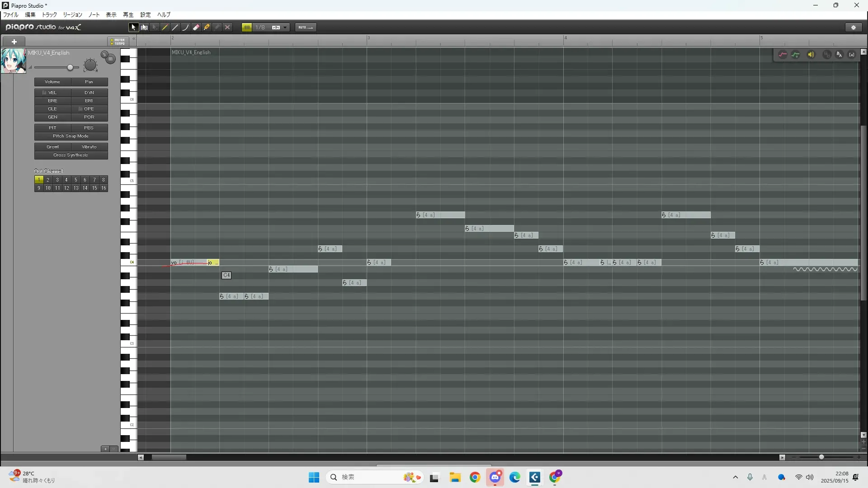This screenshot has height=488, width=868.
Task: Select the pencil draw tool
Action: coord(165,28)
